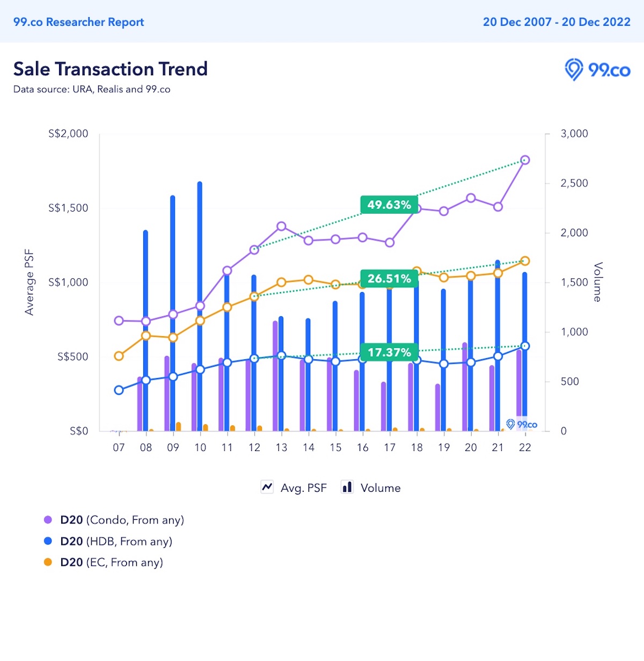
Task: Click the 2007 HDB PSF data point
Action: click(119, 390)
